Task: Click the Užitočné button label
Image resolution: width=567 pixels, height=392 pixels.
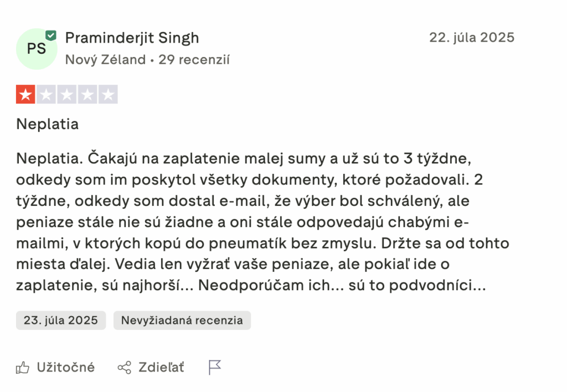Action: tap(65, 367)
